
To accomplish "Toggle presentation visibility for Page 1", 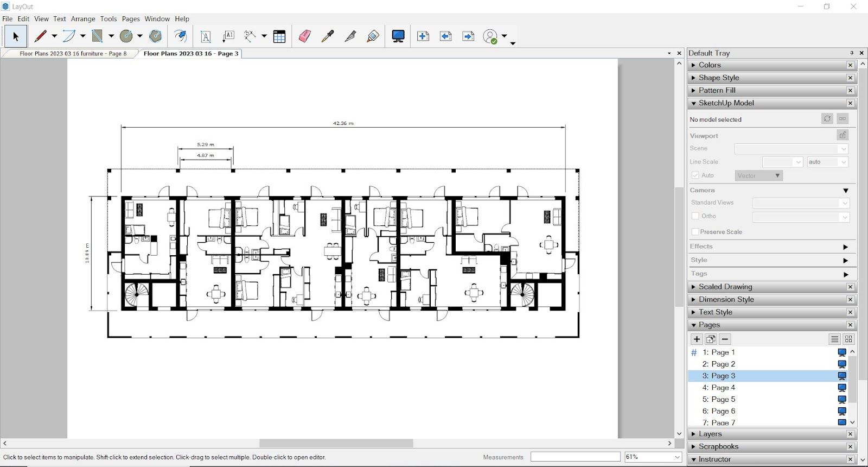I will (842, 352).
